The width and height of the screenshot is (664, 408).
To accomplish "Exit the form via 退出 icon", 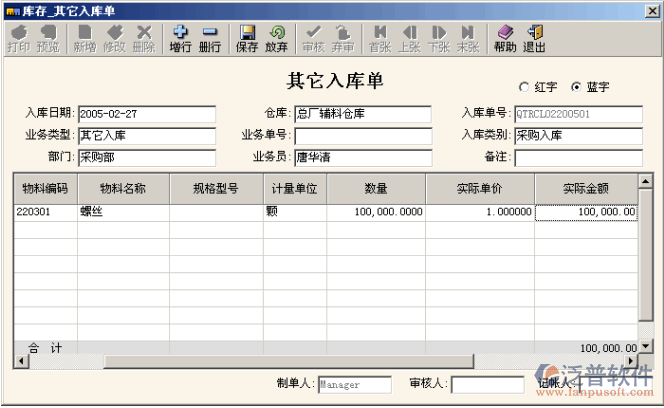I will coord(535,38).
